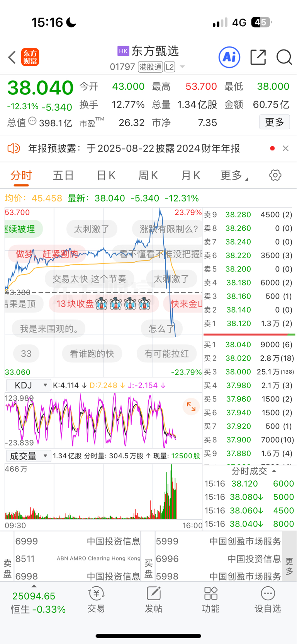
Task: Tap the 看谁跑的快 comment bubble
Action: 92,354
